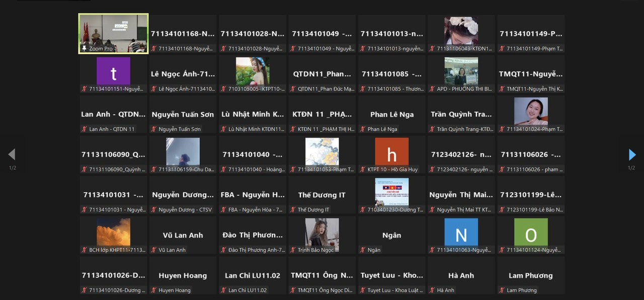644x300 pixels.
Task: Select the purple "t" avatar tile
Action: point(113,70)
